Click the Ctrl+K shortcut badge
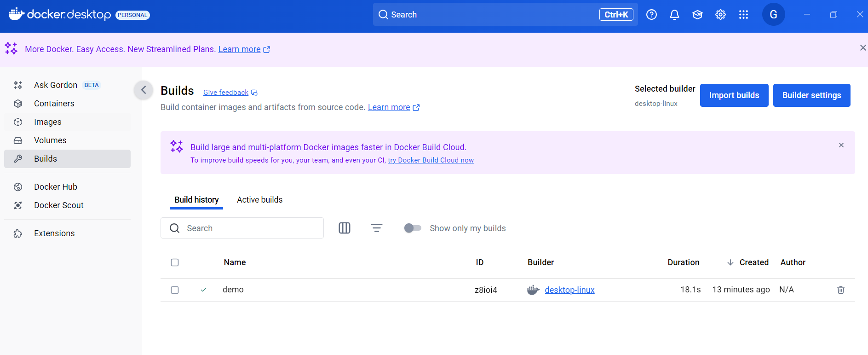 tap(616, 15)
